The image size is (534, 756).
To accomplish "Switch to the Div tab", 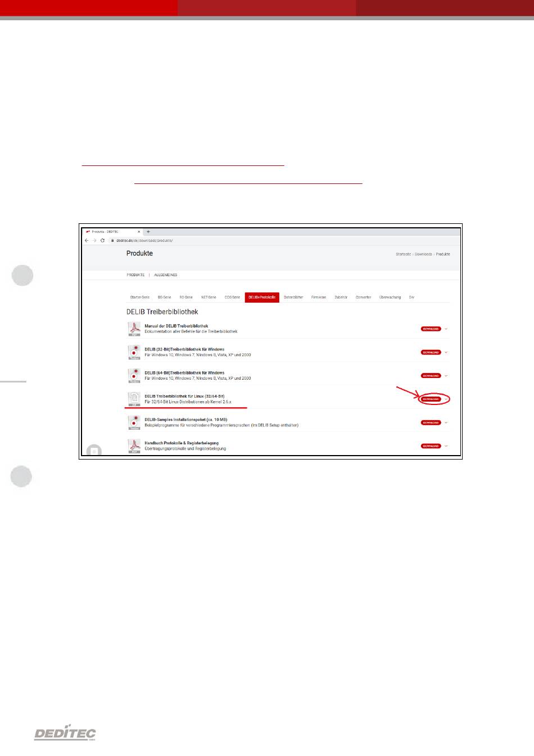I will (x=411, y=297).
